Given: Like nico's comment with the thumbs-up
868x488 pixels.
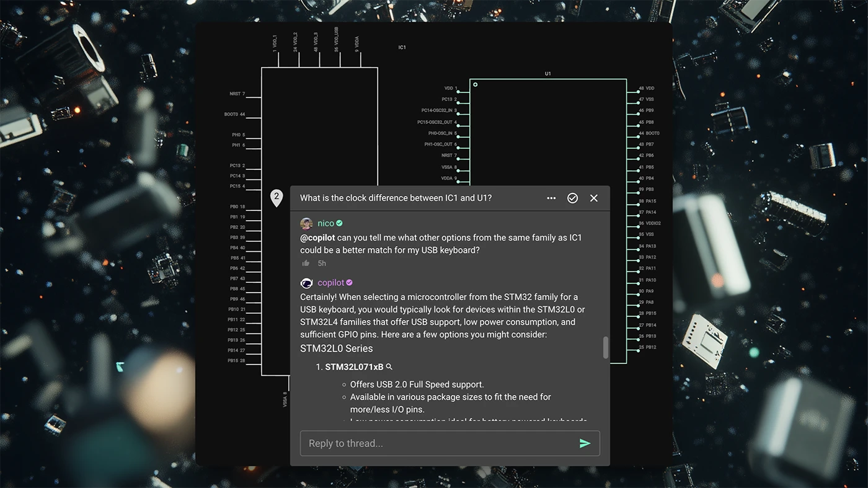Looking at the screenshot, I should click(305, 263).
